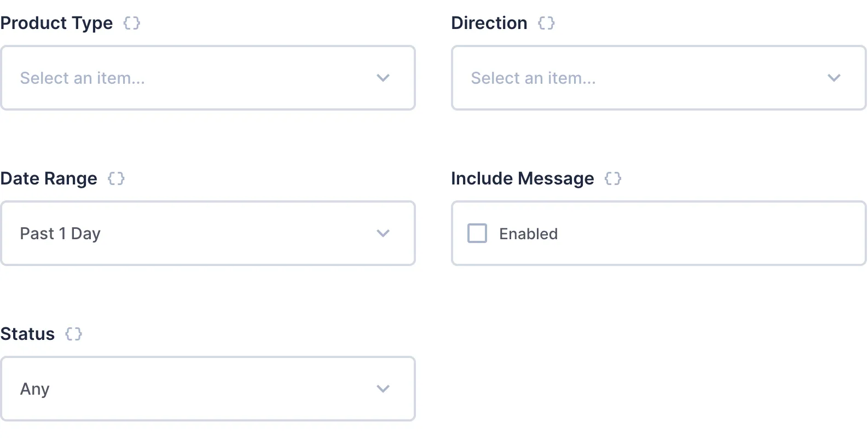The height and width of the screenshot is (439, 868).
Task: Expand the Date Range dropdown showing Past 1 Day
Action: point(208,233)
